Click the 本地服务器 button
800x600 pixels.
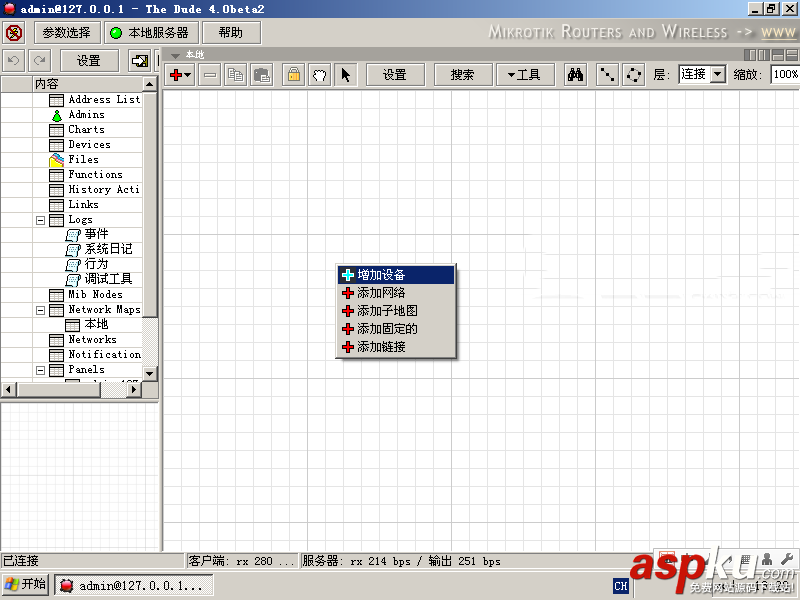(151, 33)
